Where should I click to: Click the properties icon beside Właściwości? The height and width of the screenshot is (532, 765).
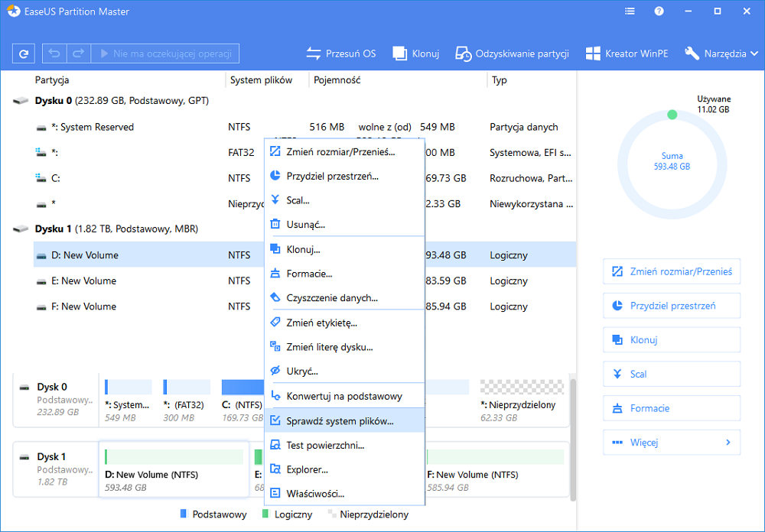275,494
